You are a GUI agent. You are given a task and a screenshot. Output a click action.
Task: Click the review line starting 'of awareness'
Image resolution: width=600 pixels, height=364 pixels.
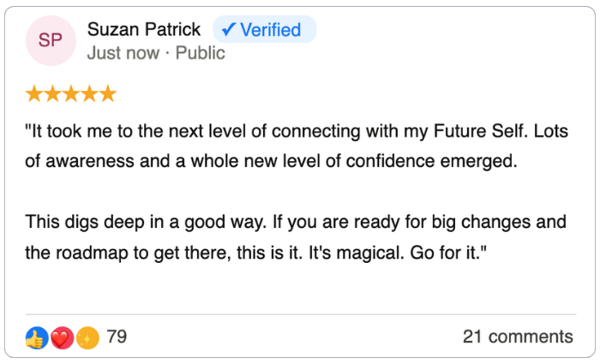[273, 161]
